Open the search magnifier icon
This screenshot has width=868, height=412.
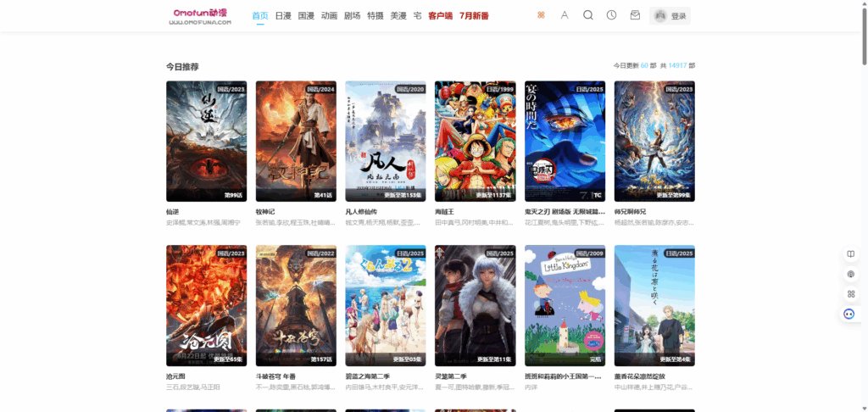click(588, 15)
